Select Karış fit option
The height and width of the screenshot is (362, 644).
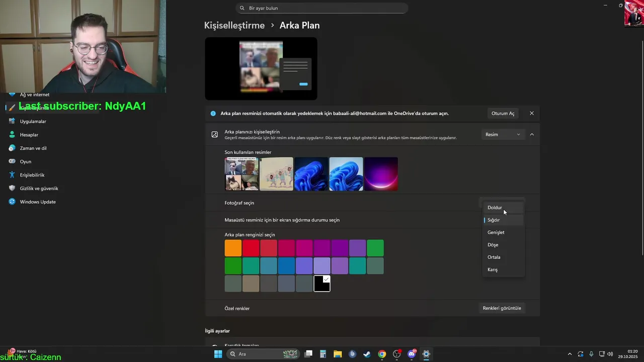(503, 269)
